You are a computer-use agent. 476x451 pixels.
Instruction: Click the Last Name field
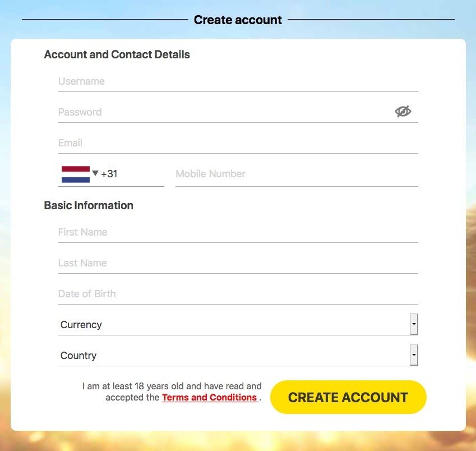(238, 263)
